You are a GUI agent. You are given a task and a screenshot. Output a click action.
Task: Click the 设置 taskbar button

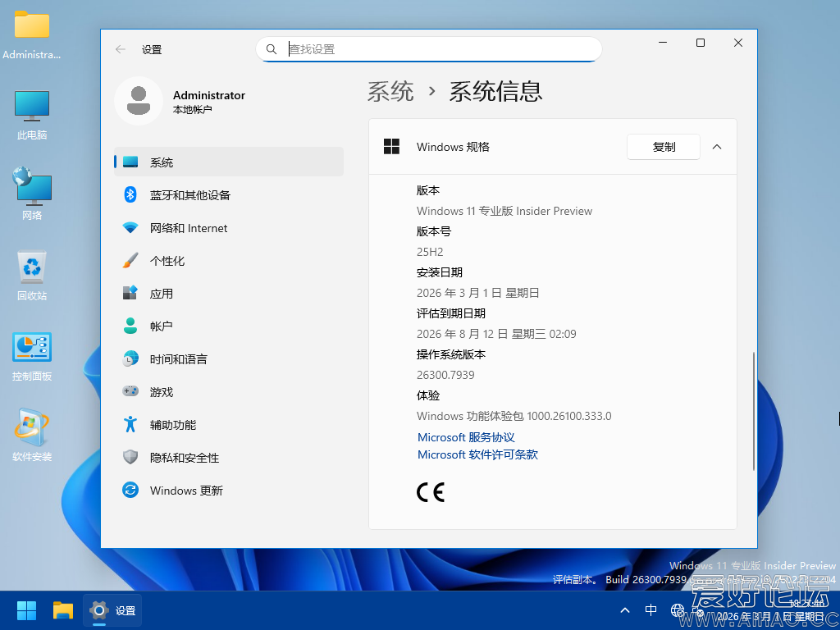pos(112,610)
